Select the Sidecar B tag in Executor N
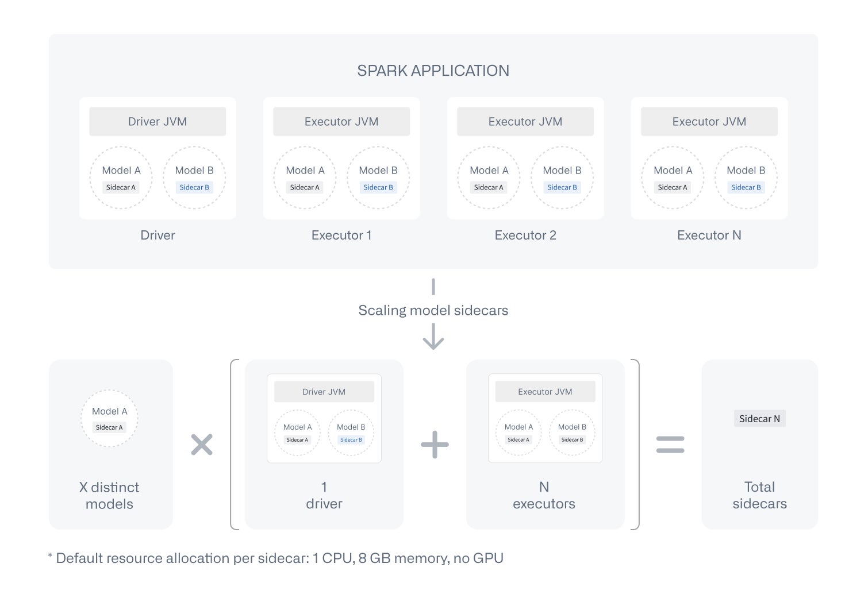 point(746,187)
